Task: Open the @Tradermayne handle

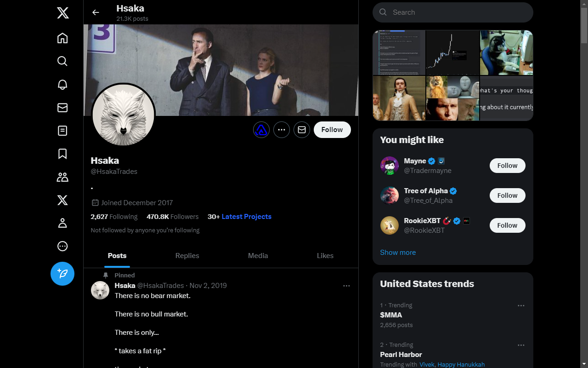Action: [x=428, y=171]
